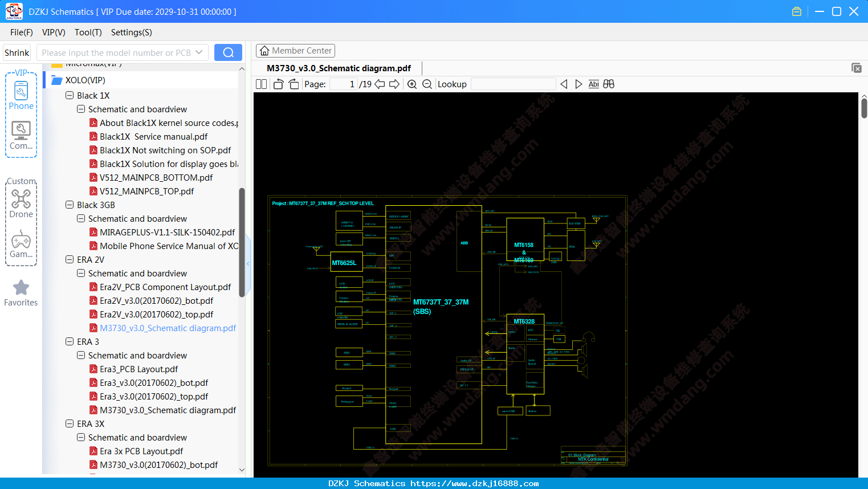Open Drone category in sidebar
The height and width of the screenshot is (489, 868).
coord(21,203)
